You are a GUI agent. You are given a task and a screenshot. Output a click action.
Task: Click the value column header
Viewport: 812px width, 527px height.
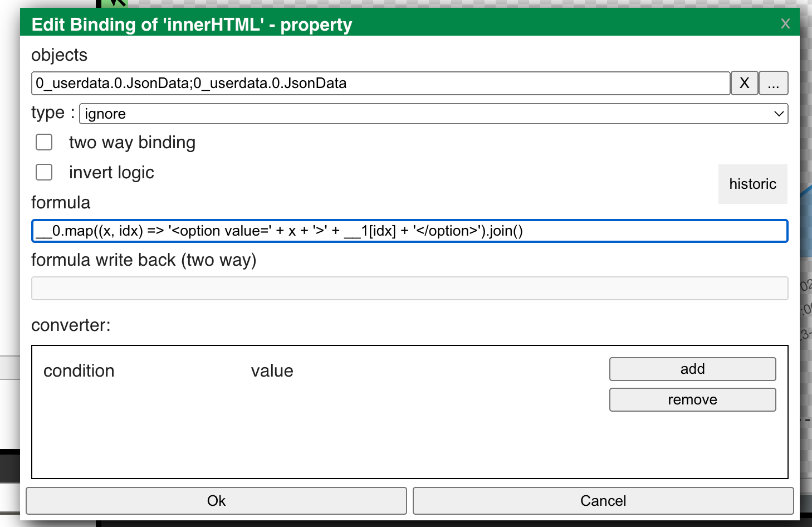272,371
